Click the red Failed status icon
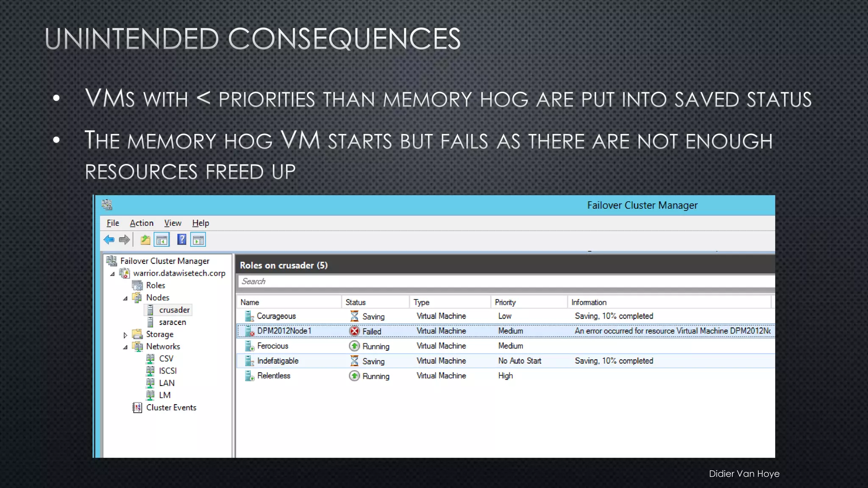The image size is (868, 488). click(x=354, y=331)
